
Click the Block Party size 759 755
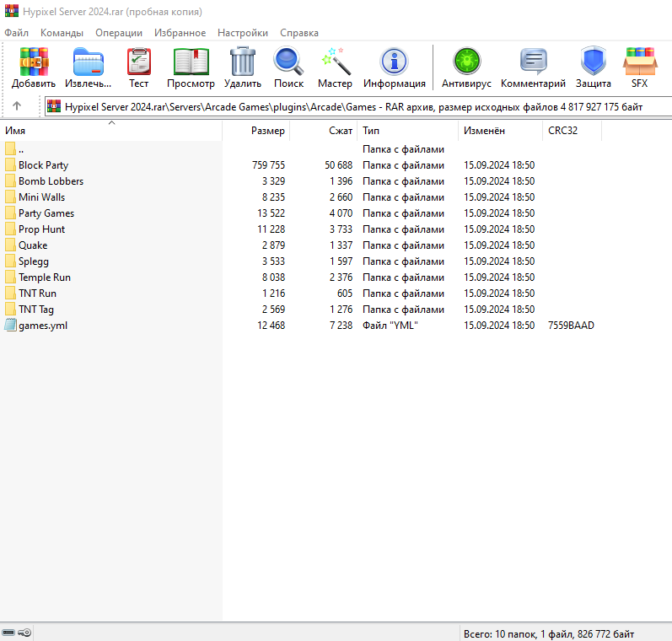point(268,165)
